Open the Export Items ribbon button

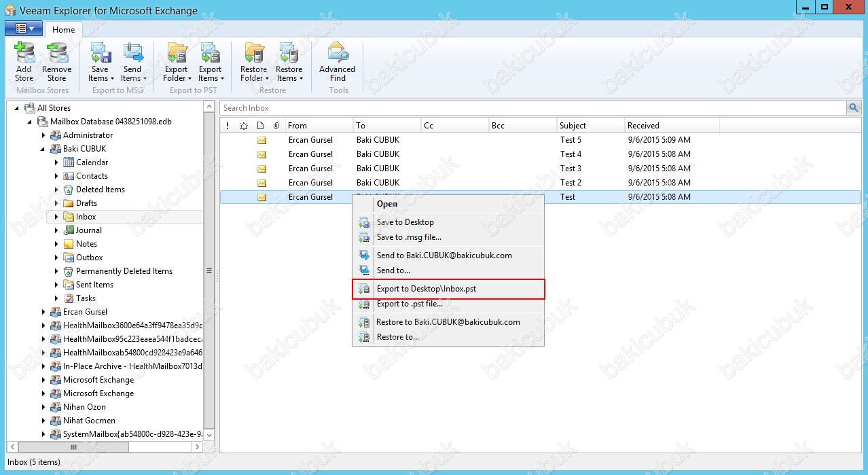(x=211, y=62)
